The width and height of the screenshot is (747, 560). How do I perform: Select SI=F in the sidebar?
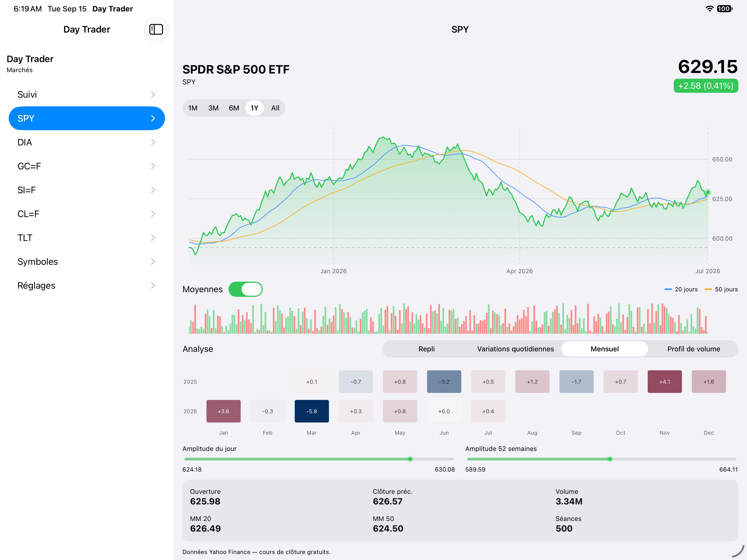click(87, 190)
